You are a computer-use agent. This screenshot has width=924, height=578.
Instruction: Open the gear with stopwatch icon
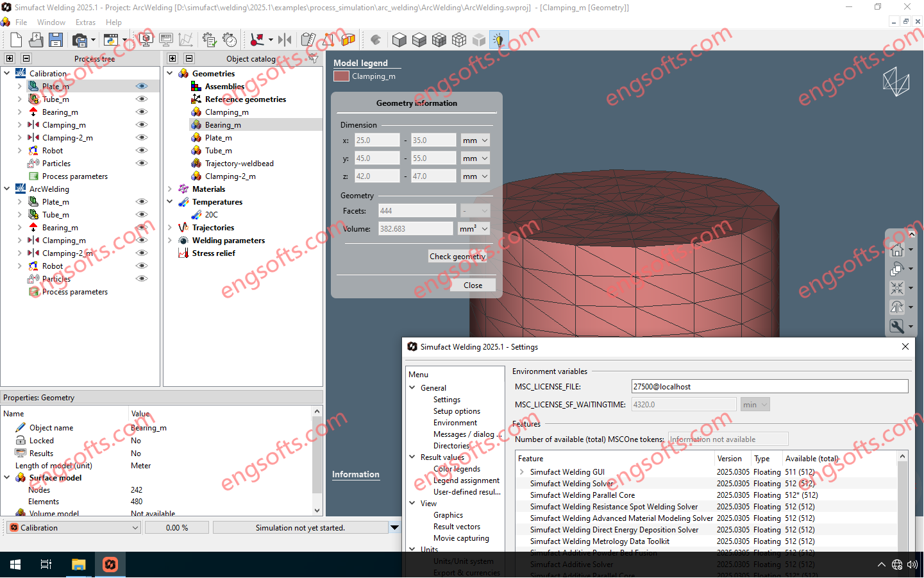click(230, 40)
